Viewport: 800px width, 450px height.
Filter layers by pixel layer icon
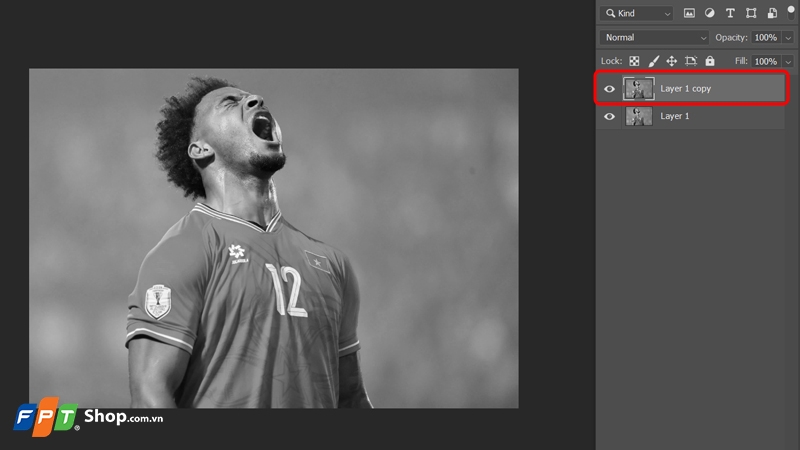689,13
